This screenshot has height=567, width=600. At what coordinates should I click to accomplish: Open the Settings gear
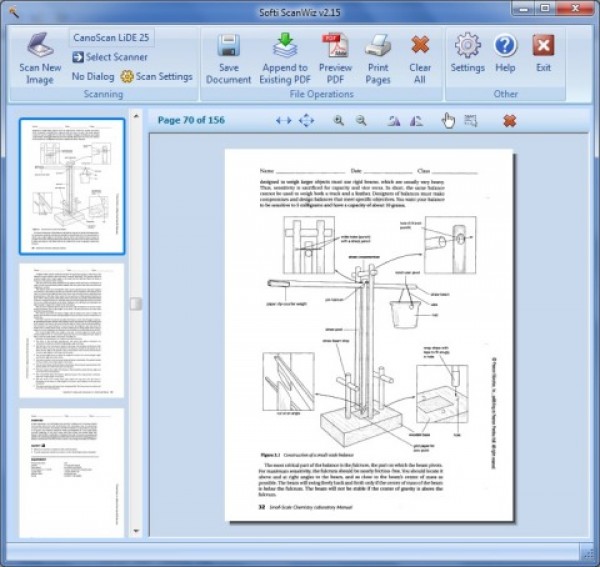click(x=467, y=45)
